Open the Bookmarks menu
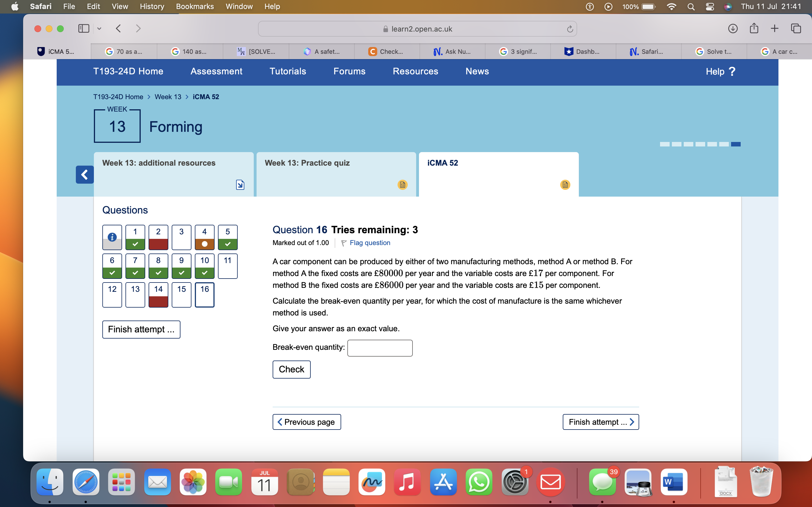Screen dimensions: 812x507 tap(195, 6)
